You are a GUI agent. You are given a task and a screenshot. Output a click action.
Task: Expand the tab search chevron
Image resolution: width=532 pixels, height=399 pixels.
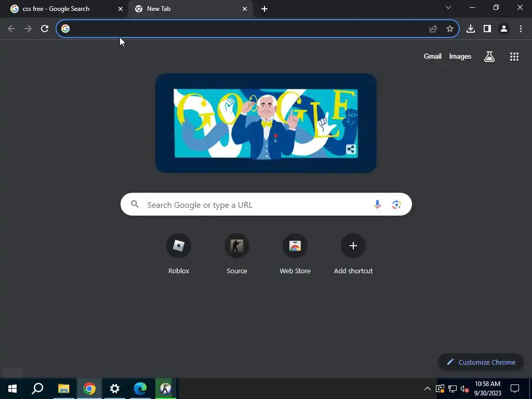[x=448, y=7]
